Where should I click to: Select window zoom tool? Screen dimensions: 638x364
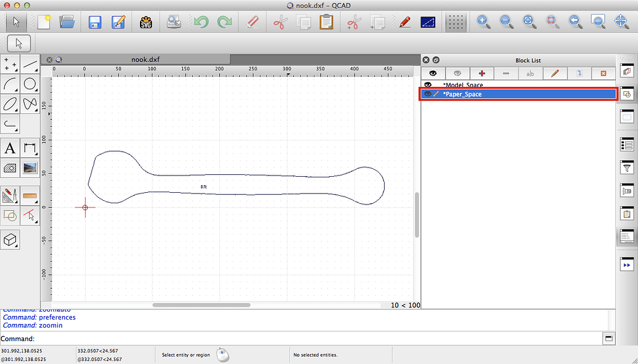point(598,22)
